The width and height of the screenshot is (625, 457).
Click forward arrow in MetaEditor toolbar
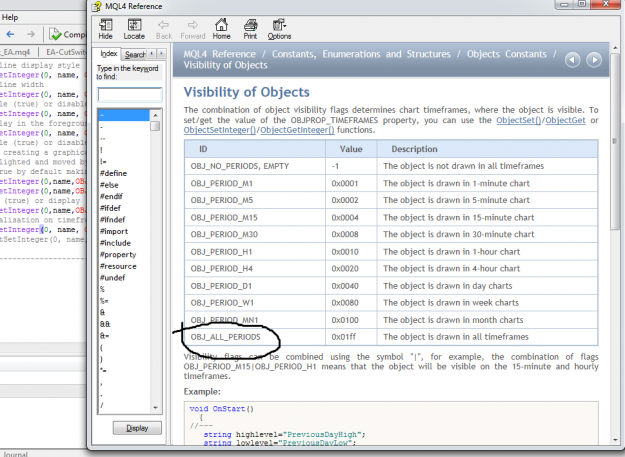coord(31,35)
